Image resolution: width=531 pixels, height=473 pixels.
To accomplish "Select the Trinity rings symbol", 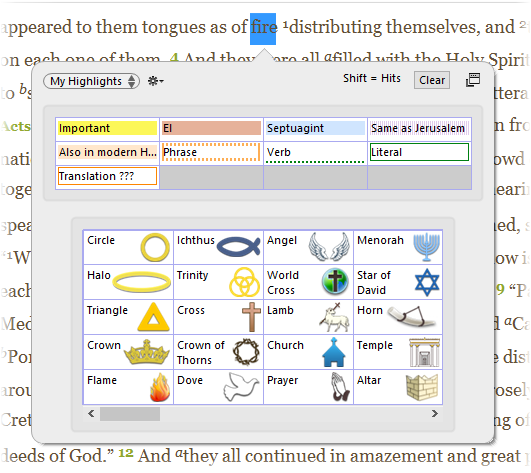I will pyautogui.click(x=218, y=282).
